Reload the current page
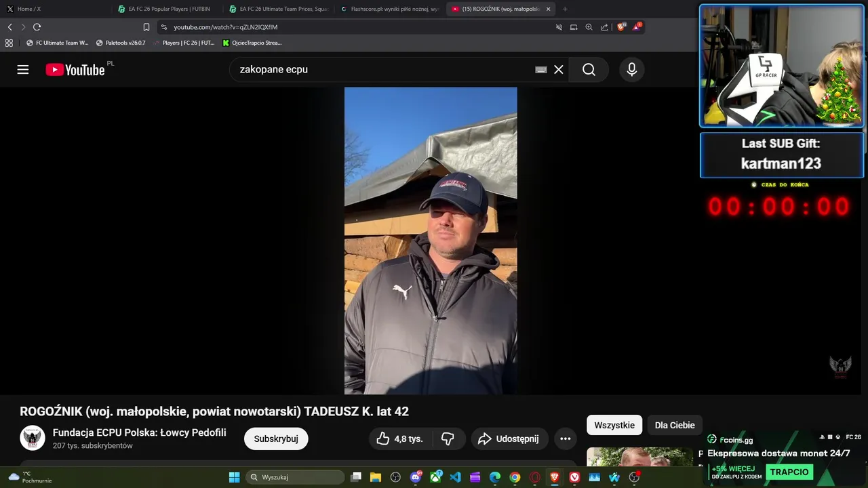This screenshot has width=868, height=488. pos(37,27)
